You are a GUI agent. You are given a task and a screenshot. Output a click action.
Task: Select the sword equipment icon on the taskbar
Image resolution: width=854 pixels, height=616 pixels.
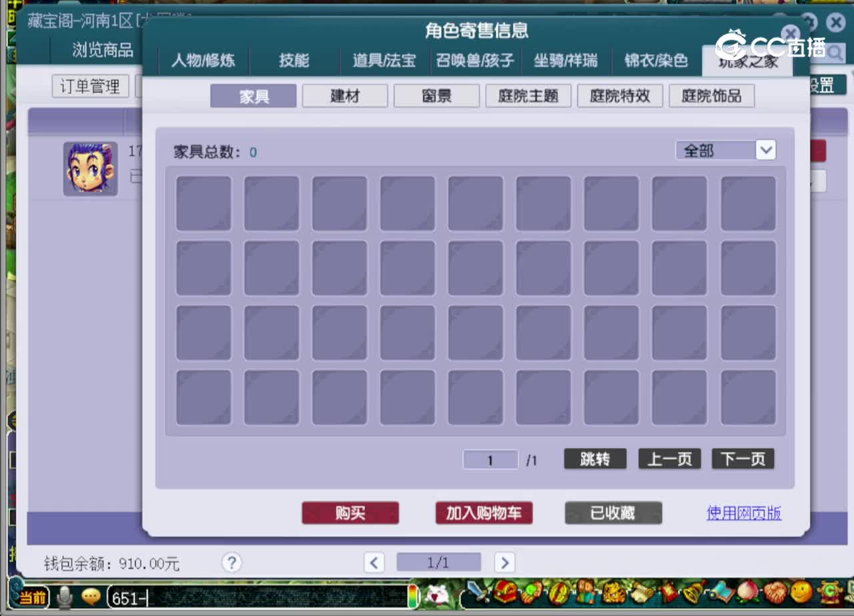pyautogui.click(x=476, y=592)
